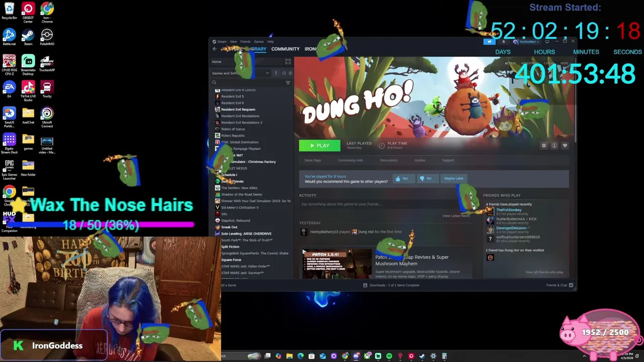Open the PokeMMO desktop icon

click(x=47, y=37)
